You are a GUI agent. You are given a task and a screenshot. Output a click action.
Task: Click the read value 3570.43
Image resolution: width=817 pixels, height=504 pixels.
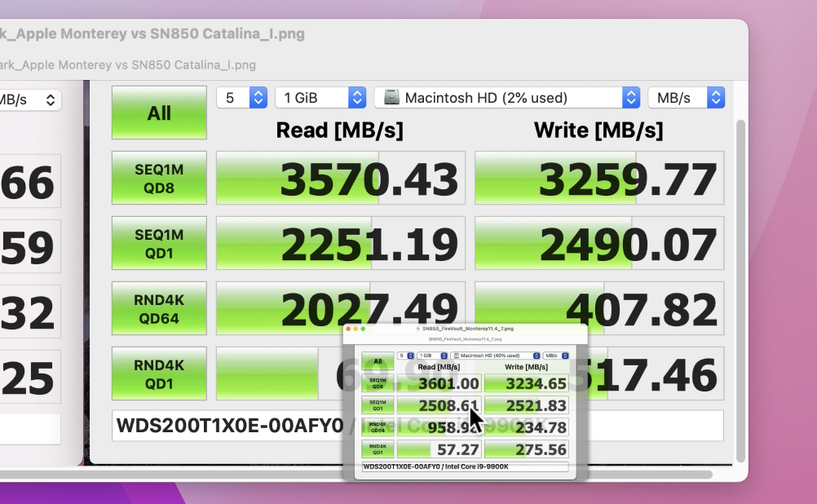tap(369, 179)
